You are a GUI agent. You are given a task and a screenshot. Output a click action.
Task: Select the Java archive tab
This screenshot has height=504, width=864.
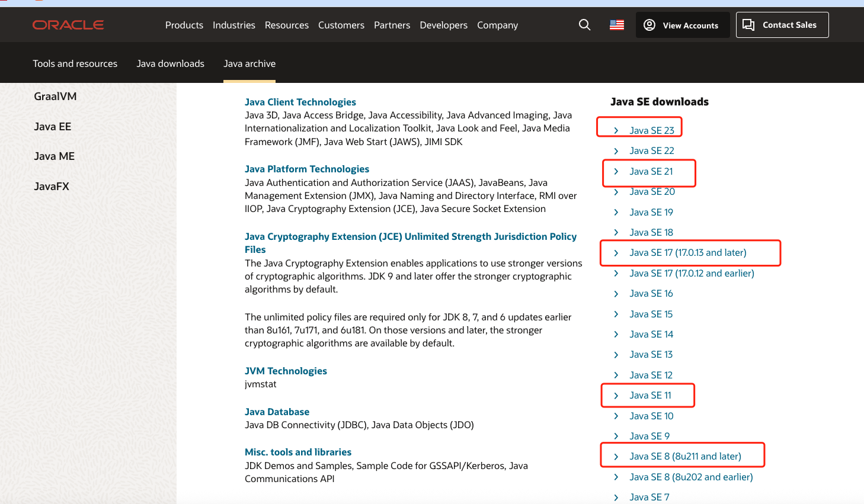click(x=249, y=63)
